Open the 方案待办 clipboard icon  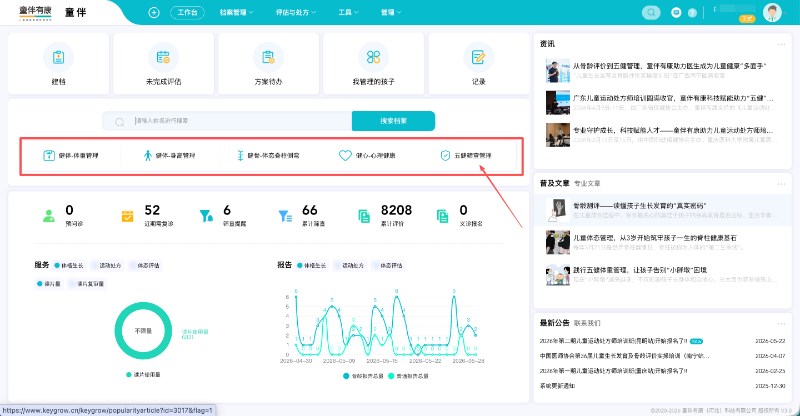coord(268,57)
